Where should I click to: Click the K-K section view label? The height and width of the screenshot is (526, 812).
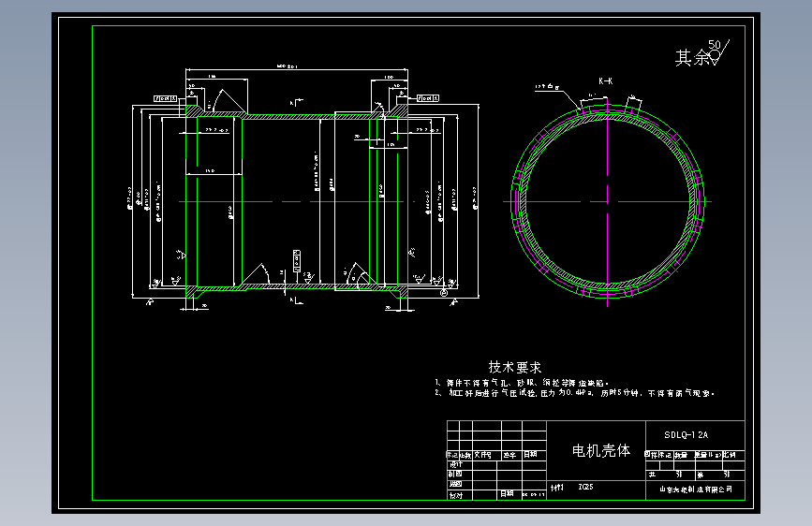point(606,81)
